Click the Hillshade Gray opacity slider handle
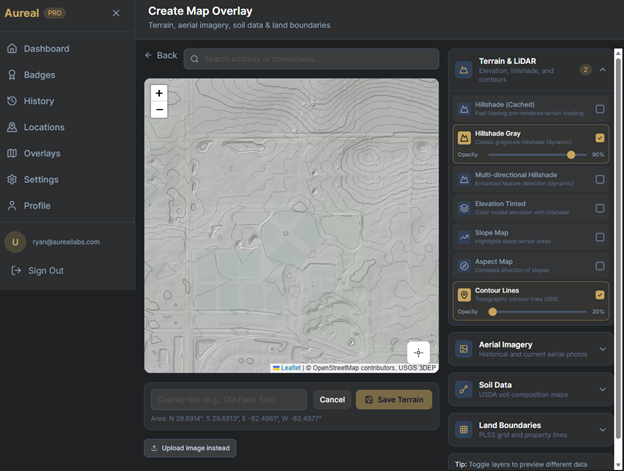Viewport: 624px width, 471px height. (571, 155)
